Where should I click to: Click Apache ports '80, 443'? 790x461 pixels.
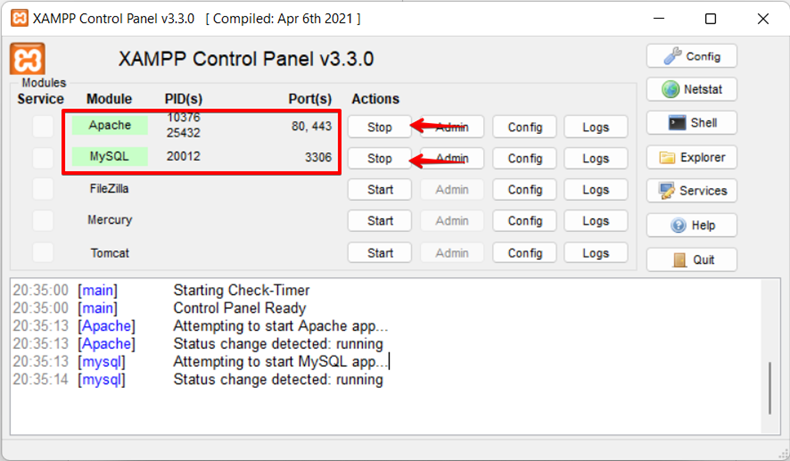click(x=311, y=126)
